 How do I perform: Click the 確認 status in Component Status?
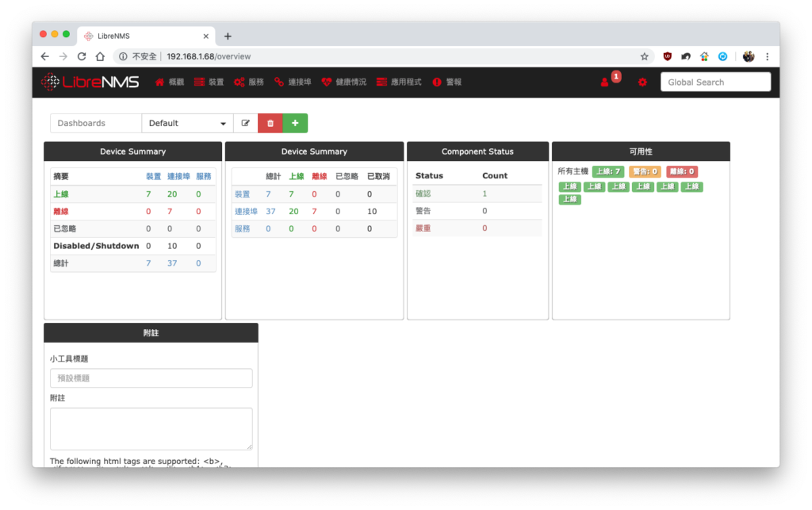point(423,194)
